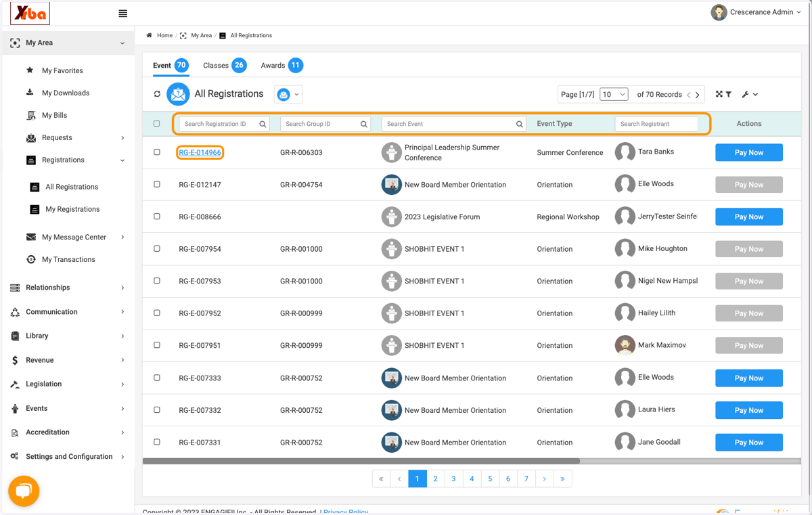The width and height of the screenshot is (812, 515).
Task: Jump to last page with double arrow
Action: [562, 478]
